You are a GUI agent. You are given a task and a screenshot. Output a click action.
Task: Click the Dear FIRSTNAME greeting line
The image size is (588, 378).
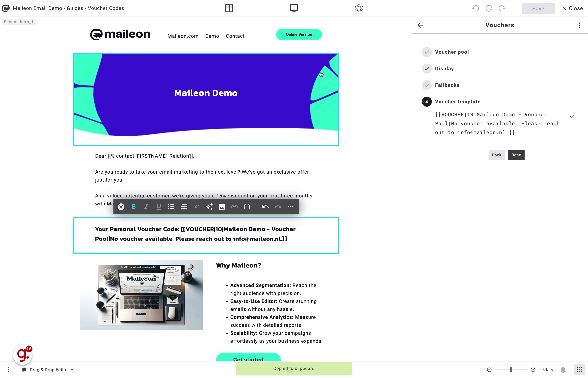pyautogui.click(x=145, y=156)
